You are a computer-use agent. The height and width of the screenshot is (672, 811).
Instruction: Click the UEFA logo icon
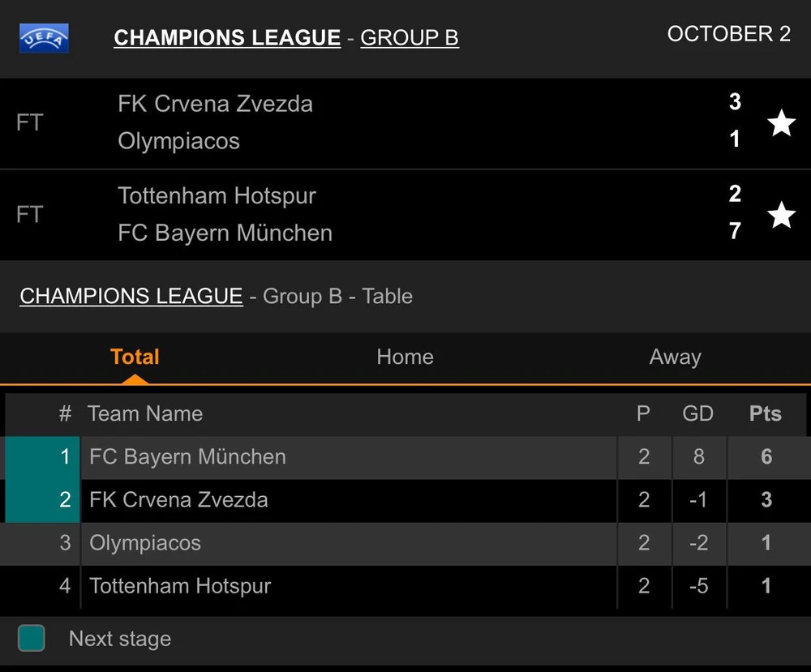click(44, 38)
